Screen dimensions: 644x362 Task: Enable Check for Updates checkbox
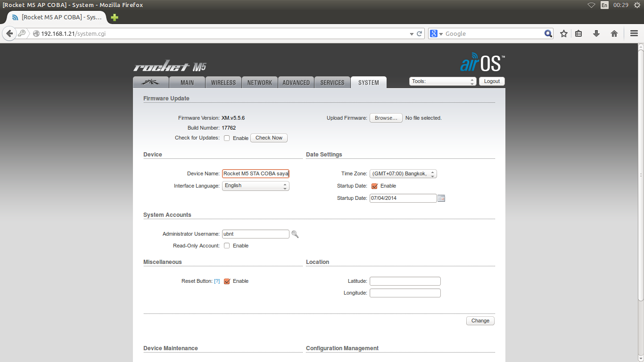[227, 138]
